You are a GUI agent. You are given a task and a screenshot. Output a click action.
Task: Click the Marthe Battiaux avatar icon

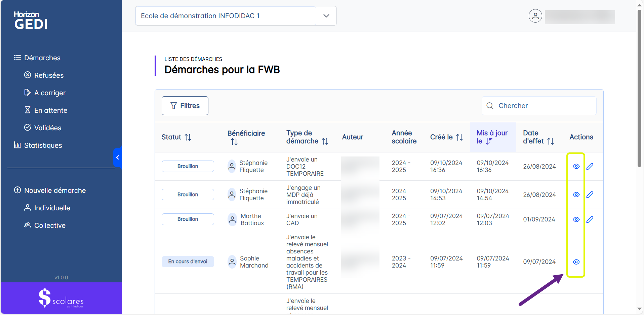pos(232,219)
